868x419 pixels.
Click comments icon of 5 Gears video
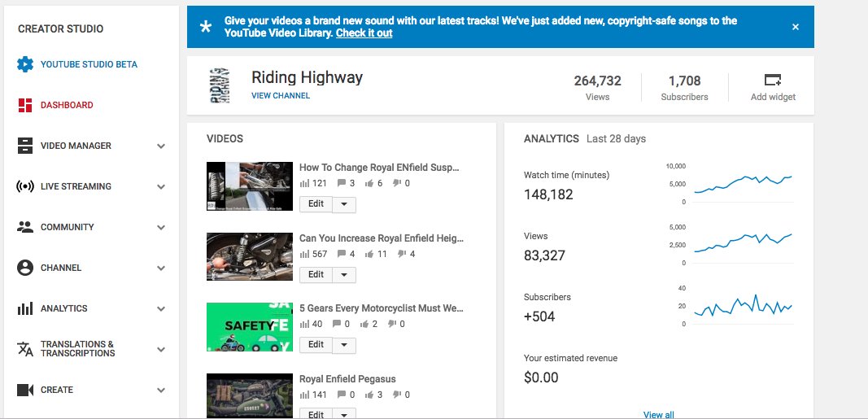coord(337,324)
